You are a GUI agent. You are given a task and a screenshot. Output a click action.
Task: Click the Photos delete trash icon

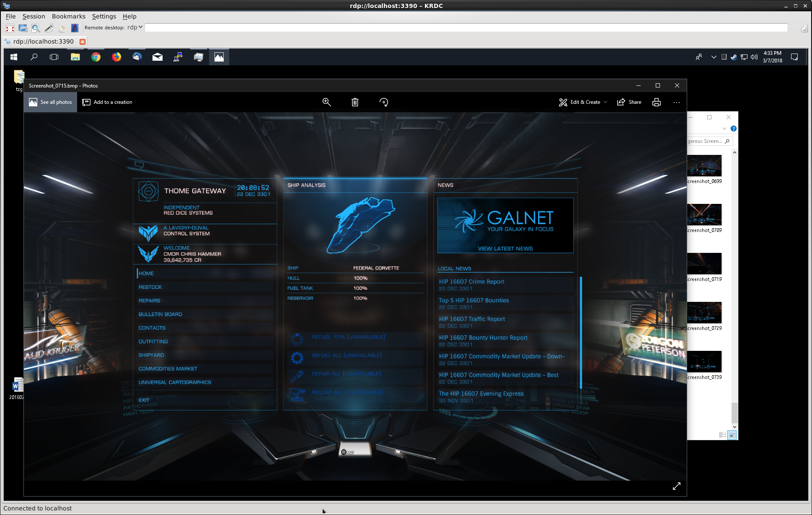pyautogui.click(x=355, y=102)
